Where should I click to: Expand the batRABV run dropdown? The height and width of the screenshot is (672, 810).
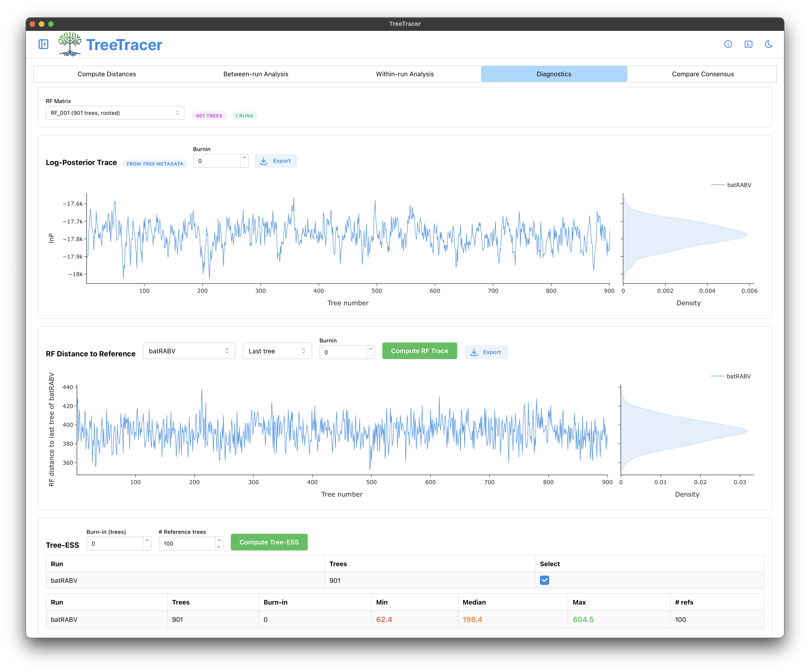click(189, 351)
